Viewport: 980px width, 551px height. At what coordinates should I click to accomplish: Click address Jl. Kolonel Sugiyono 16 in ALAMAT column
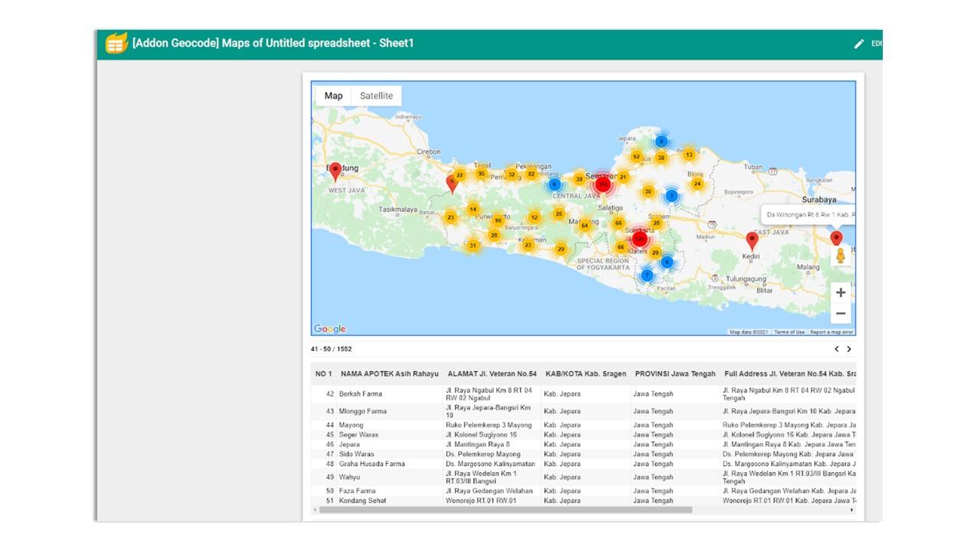[x=482, y=435]
